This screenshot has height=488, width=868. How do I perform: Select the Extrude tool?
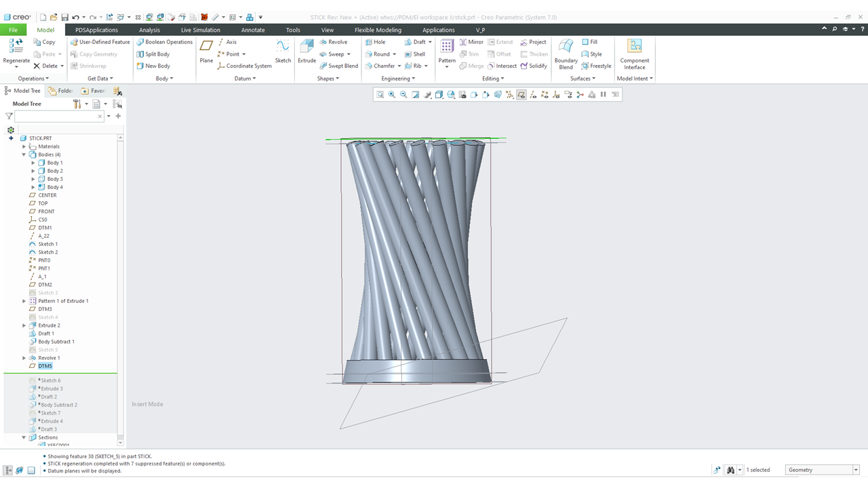pos(307,52)
